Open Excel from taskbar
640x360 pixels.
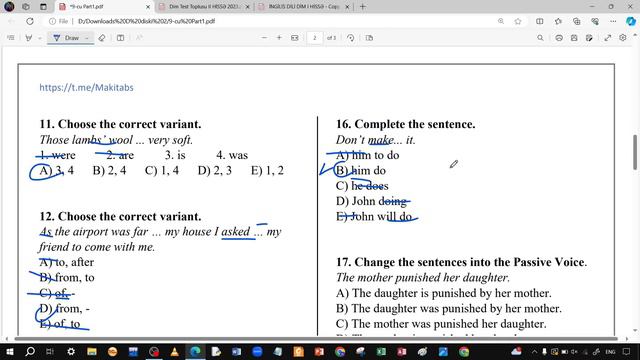click(381, 351)
